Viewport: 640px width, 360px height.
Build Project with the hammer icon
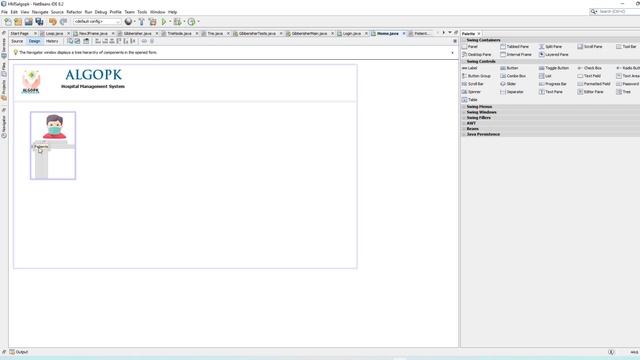[x=141, y=22]
